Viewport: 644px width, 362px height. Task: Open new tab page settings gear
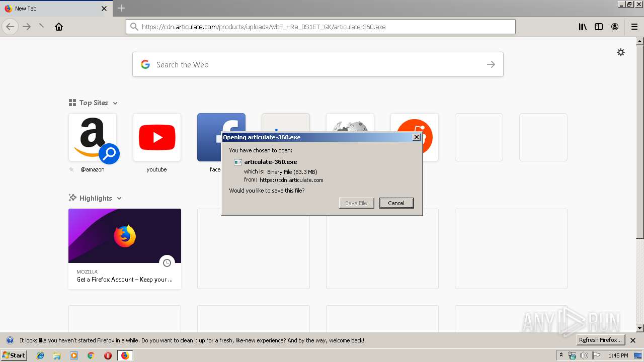point(621,52)
